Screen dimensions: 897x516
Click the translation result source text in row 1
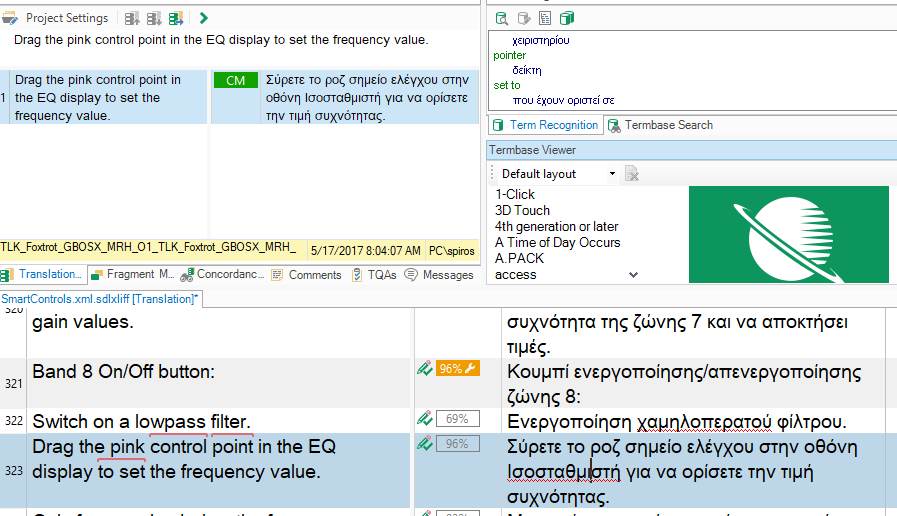pyautogui.click(x=98, y=97)
